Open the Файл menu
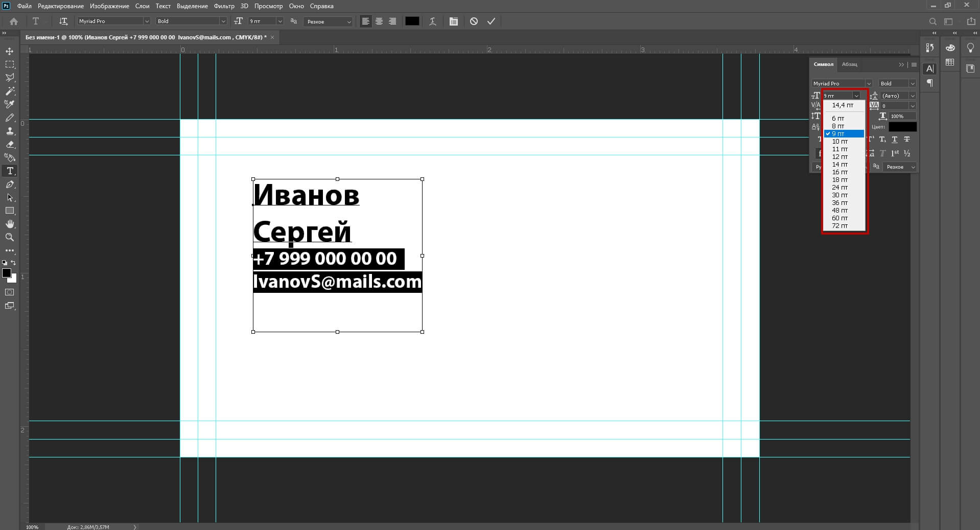 (24, 6)
